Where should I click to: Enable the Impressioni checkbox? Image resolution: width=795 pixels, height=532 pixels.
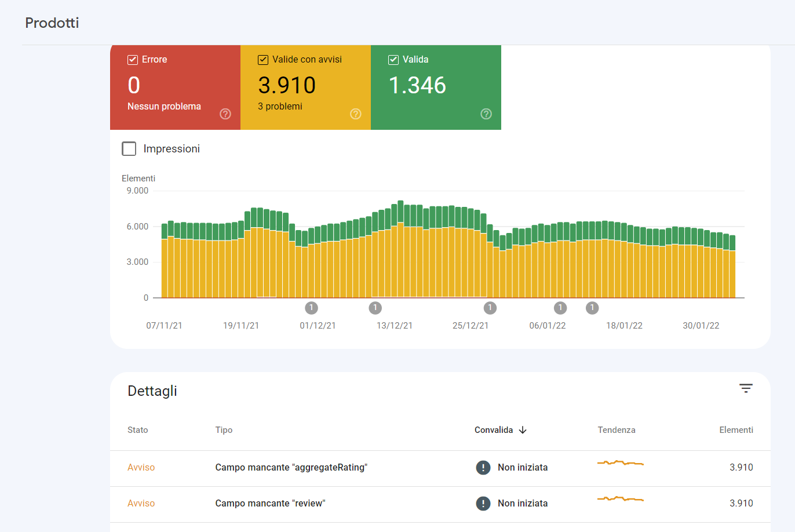click(x=129, y=149)
